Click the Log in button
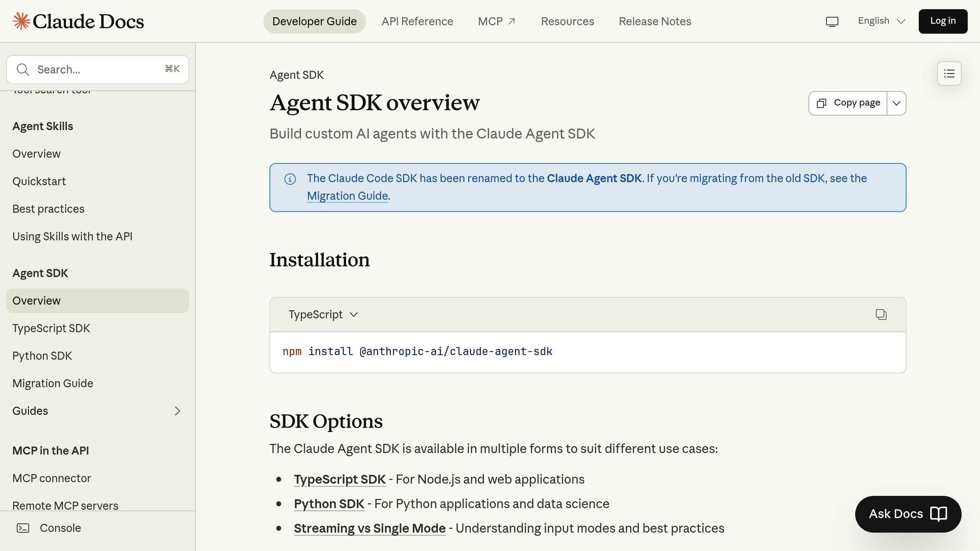The image size is (980, 551). [943, 21]
